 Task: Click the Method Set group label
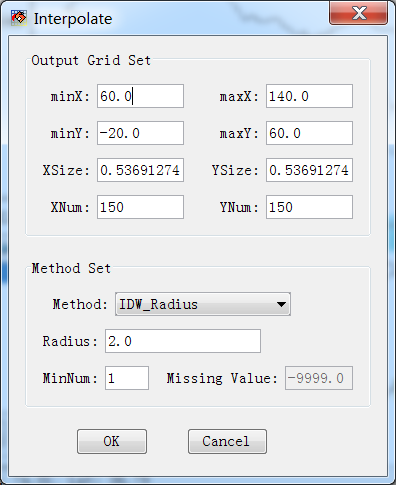click(71, 268)
